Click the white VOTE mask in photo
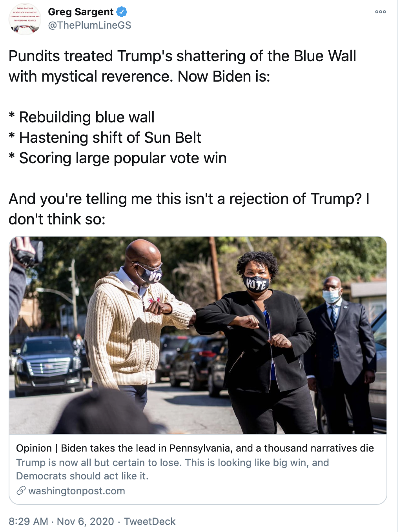This screenshot has height=532, width=401. [256, 283]
